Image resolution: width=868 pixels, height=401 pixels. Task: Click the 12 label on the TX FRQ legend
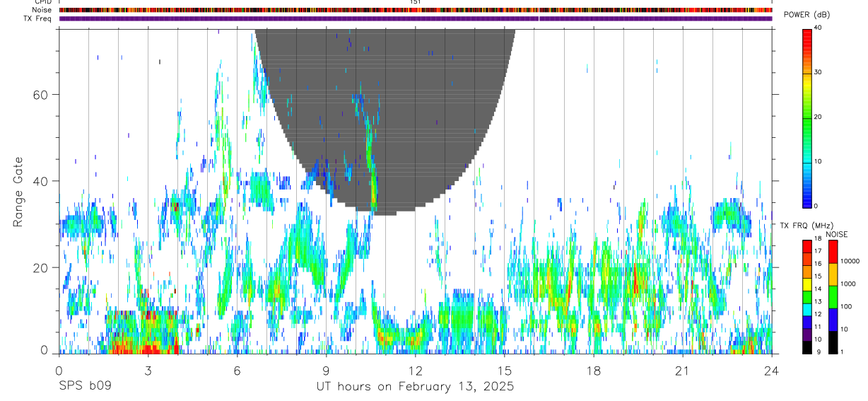[818, 315]
